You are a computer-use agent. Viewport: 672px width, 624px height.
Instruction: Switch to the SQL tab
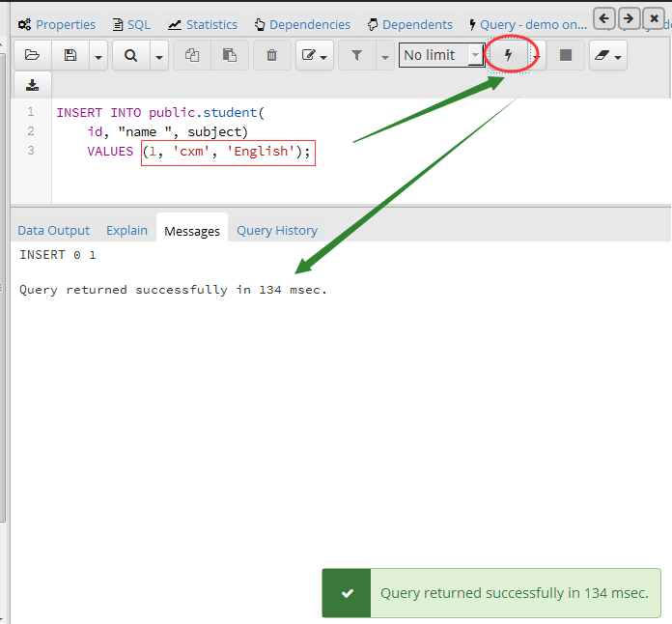click(131, 24)
